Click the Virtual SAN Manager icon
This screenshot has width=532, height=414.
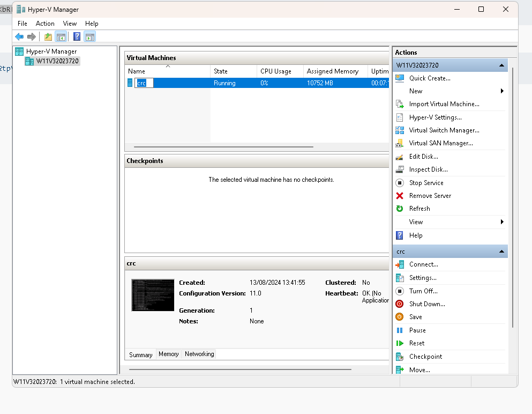pyautogui.click(x=400, y=143)
